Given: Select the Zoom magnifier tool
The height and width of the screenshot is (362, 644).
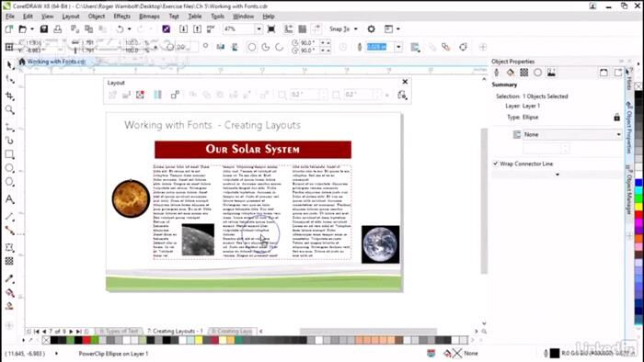Looking at the screenshot, I should pyautogui.click(x=10, y=110).
